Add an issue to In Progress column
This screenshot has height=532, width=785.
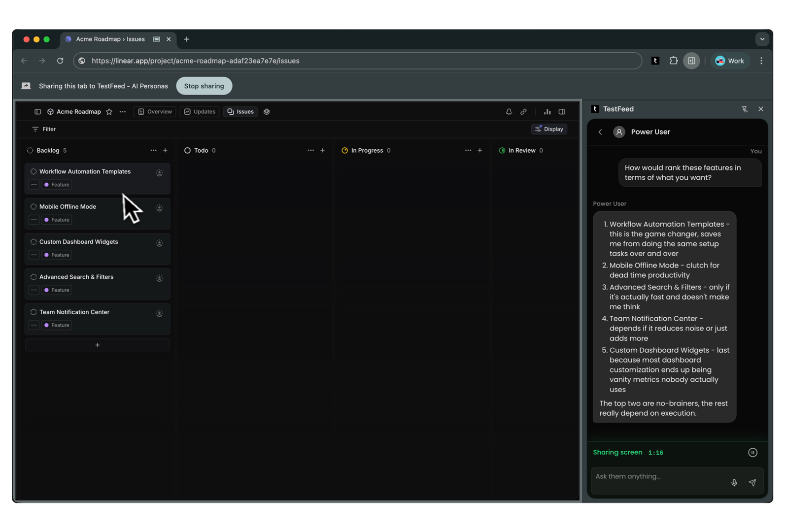479,150
